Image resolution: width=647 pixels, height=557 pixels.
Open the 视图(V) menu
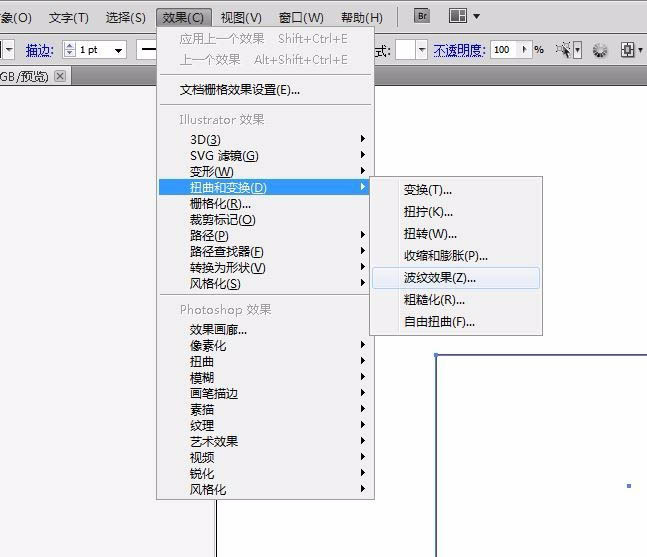[241, 17]
